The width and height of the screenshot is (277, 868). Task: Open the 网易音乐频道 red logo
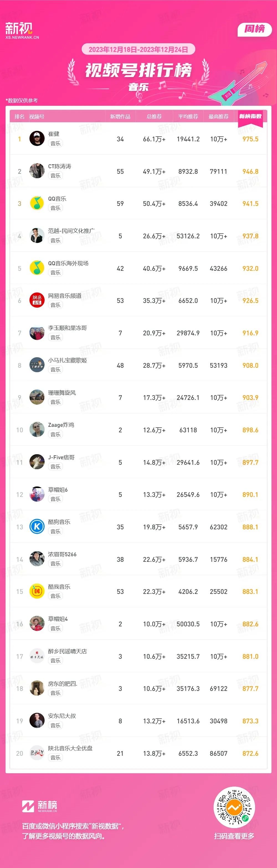point(37,300)
